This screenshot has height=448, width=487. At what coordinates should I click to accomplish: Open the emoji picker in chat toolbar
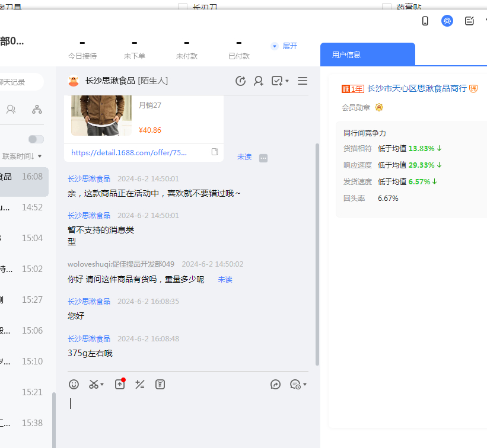pyautogui.click(x=74, y=384)
